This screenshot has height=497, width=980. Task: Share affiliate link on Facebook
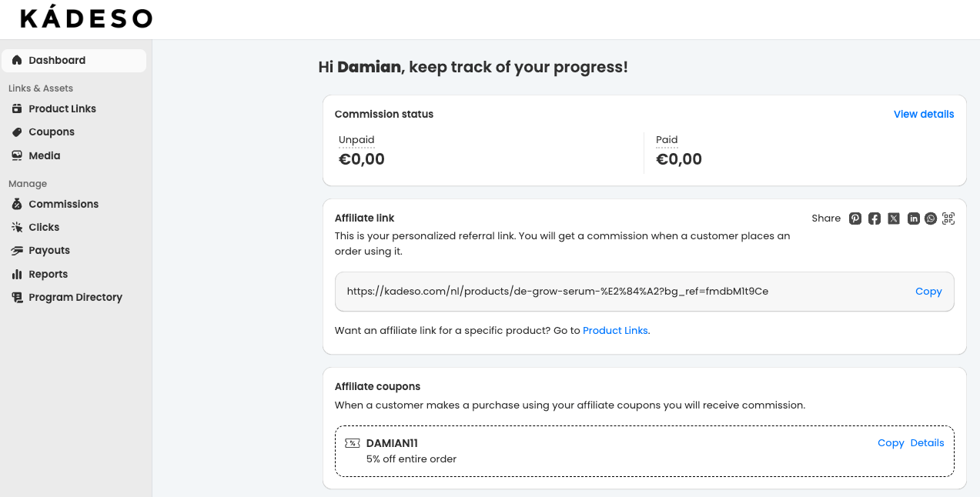[x=875, y=218]
